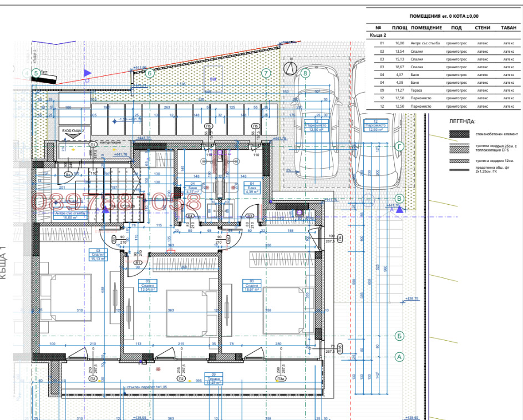523x420 pixels.
Task: Select grid axis marker 8
Action: [x=306, y=73]
